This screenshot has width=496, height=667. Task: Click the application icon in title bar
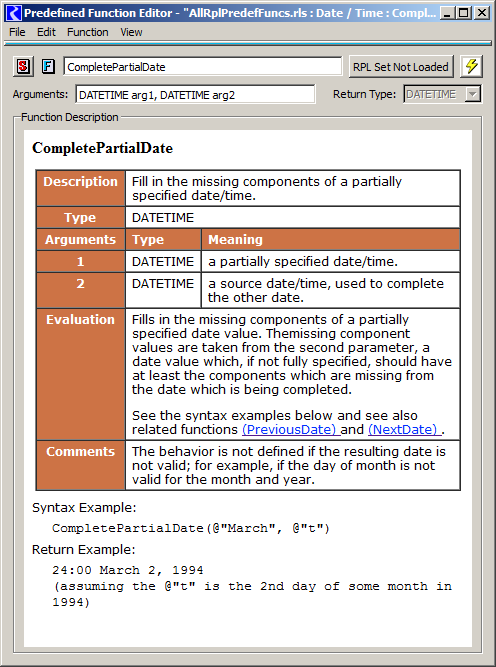coord(13,13)
